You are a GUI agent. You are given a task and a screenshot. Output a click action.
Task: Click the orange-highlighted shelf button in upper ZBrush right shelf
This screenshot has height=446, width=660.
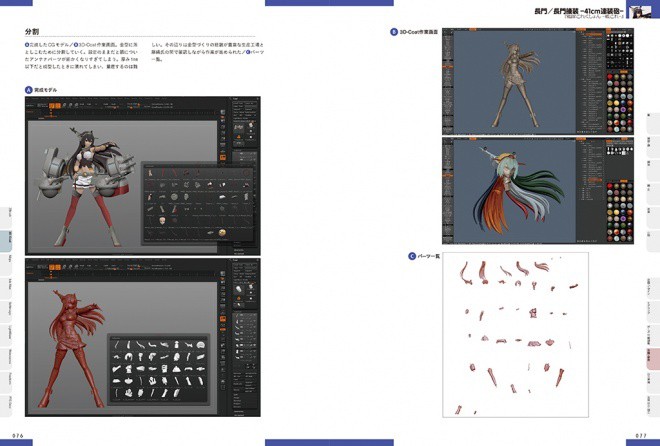[x=223, y=157]
